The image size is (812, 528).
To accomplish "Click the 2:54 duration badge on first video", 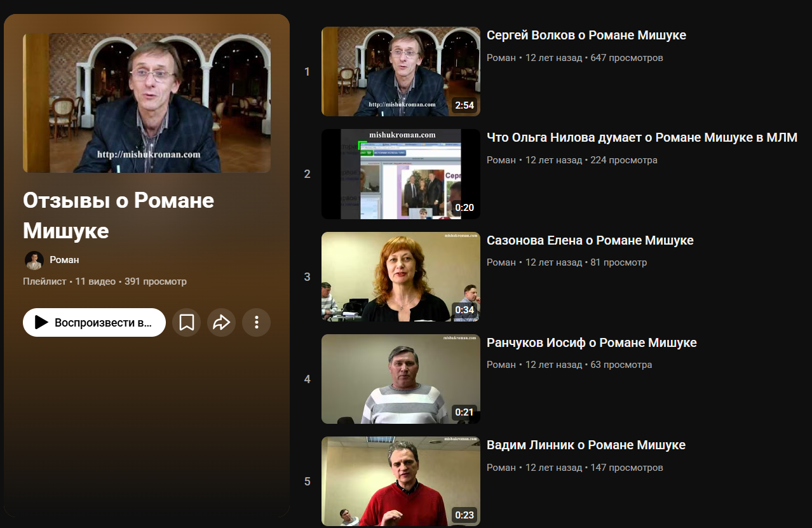I will coord(464,105).
